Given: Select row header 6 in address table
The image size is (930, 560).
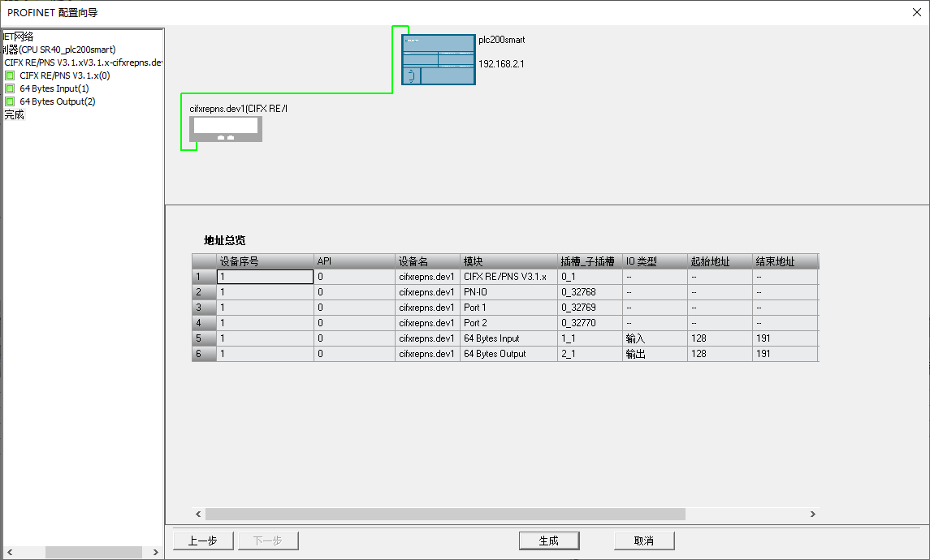Looking at the screenshot, I should click(204, 354).
